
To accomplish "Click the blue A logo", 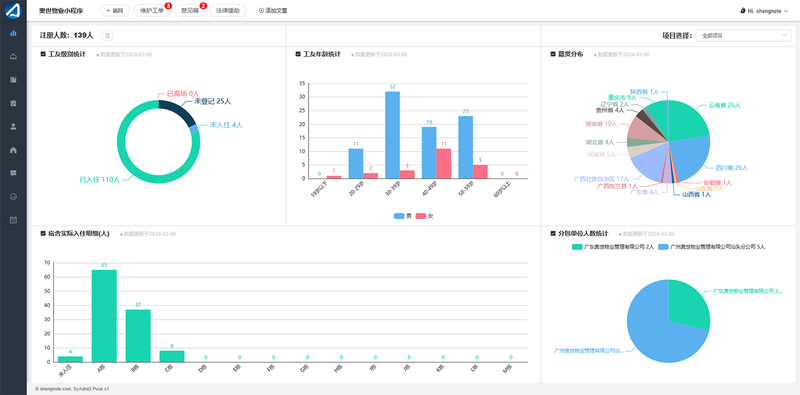I will coord(13,10).
